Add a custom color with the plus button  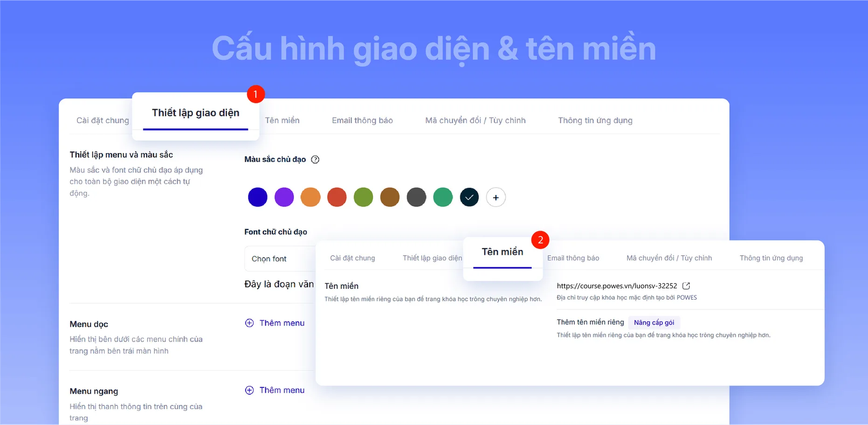click(x=496, y=197)
